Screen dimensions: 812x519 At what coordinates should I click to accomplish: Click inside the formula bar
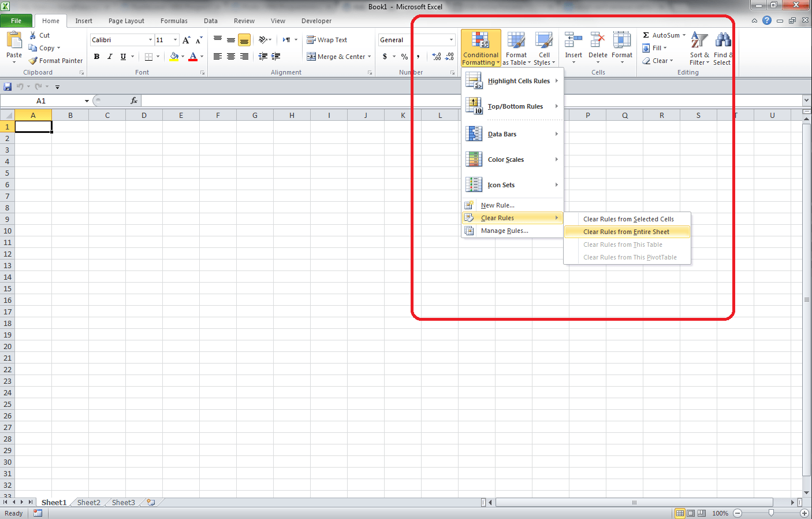pos(404,100)
